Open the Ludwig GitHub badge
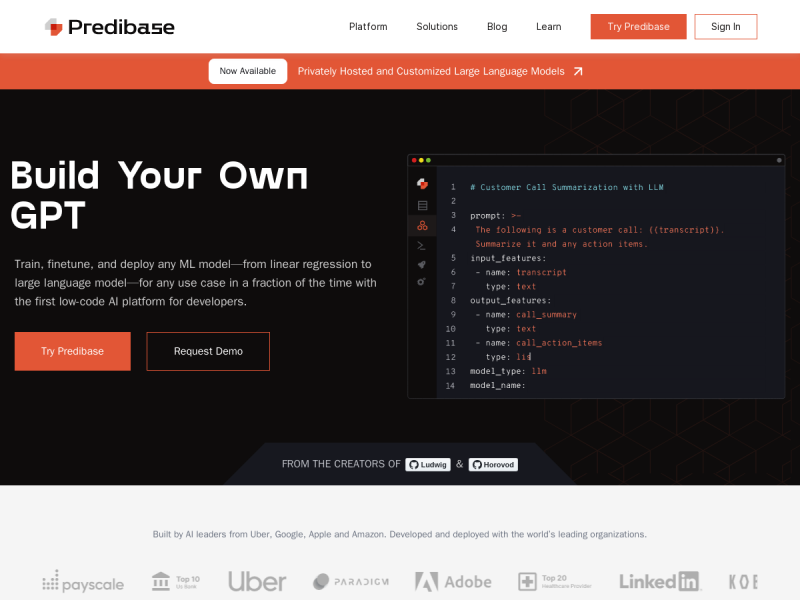The width and height of the screenshot is (800, 600). (428, 464)
